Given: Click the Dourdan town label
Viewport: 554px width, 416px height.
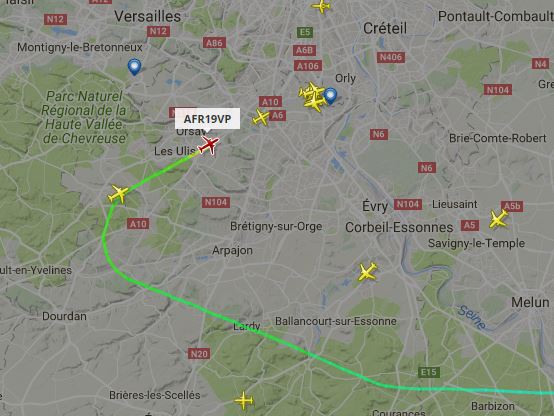Looking at the screenshot, I should (x=64, y=316).
